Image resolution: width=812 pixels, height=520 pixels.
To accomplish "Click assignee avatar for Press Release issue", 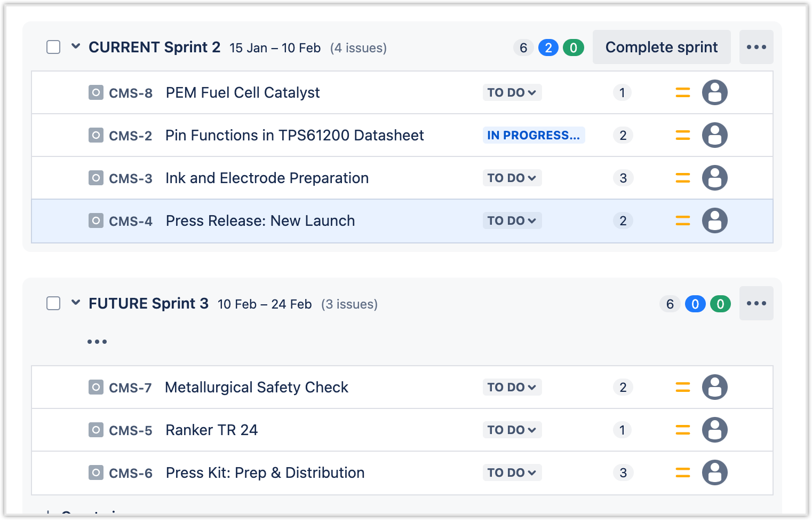I will pyautogui.click(x=714, y=220).
